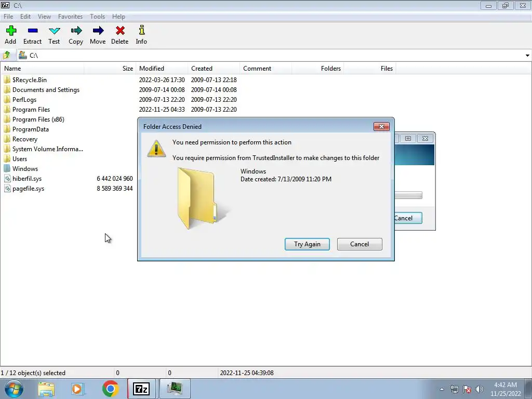Click the large folder thumbnail in dialog

click(204, 198)
